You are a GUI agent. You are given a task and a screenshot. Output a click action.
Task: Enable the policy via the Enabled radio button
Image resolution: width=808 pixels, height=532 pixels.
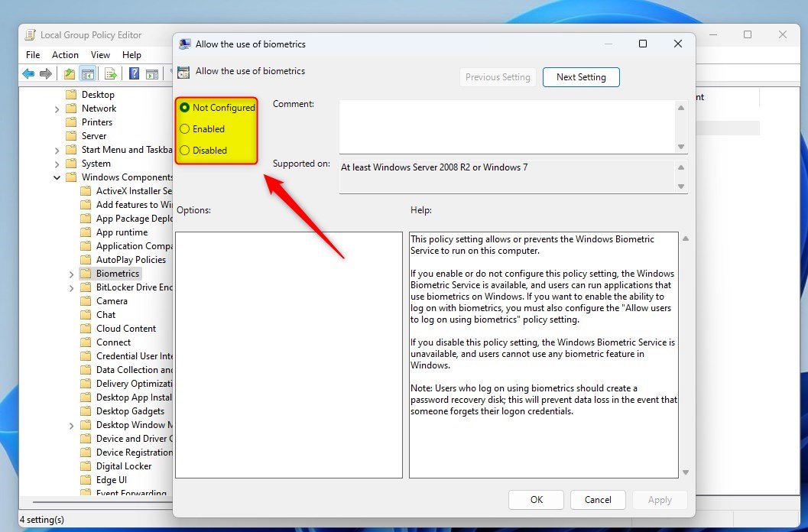(184, 128)
